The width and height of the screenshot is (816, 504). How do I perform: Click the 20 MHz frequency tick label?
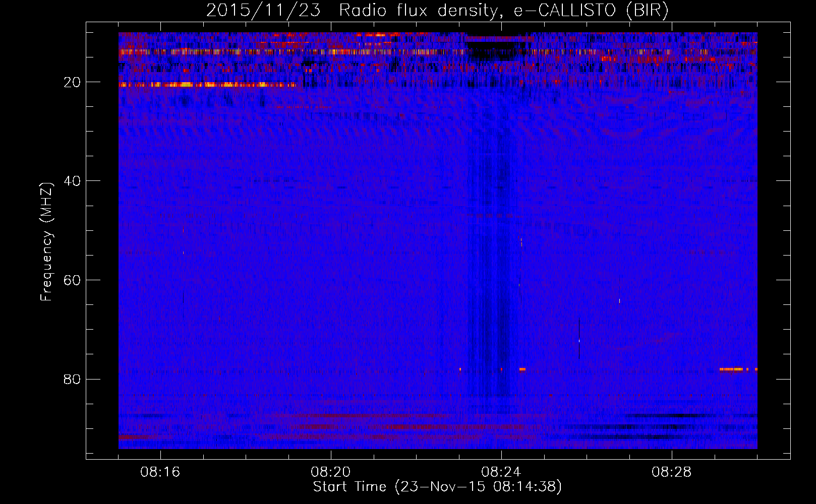coord(73,82)
